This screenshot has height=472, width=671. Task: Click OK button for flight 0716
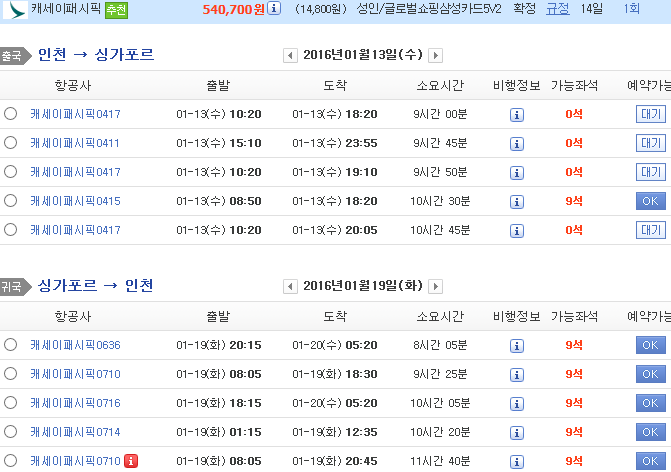[650, 403]
